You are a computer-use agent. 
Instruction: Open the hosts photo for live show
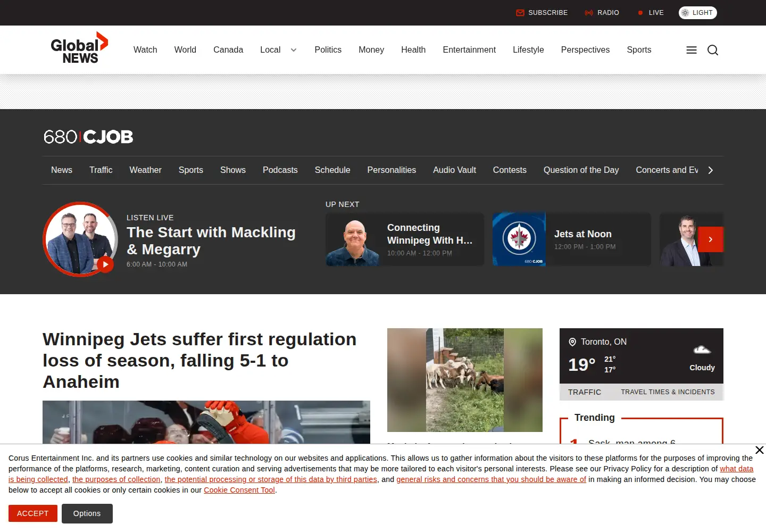coord(80,239)
